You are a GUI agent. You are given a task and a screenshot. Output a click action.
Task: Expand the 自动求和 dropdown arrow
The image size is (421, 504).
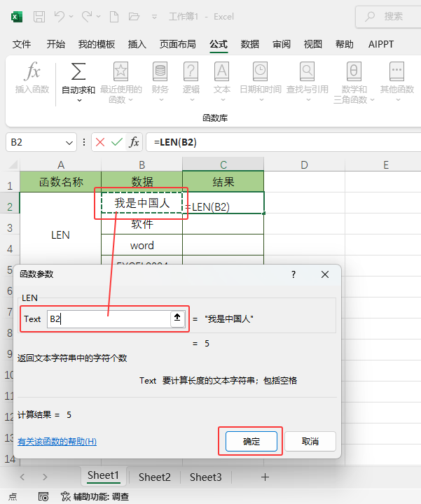pos(79,101)
